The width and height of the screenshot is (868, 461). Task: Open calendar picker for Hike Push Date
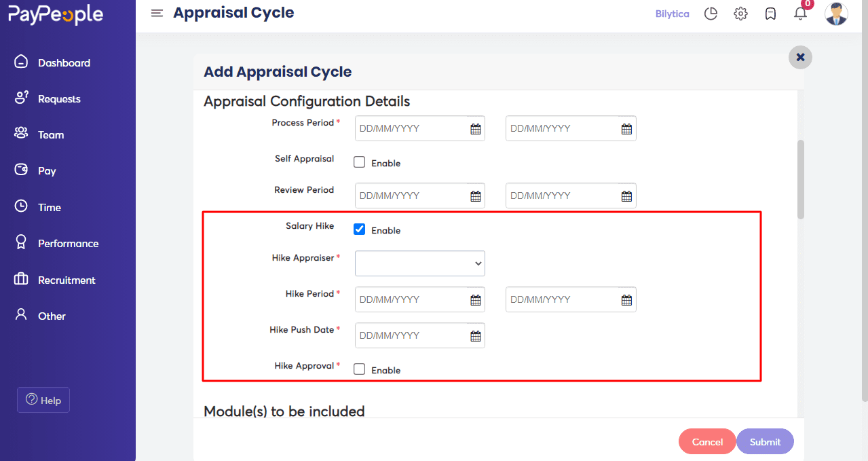coord(476,335)
